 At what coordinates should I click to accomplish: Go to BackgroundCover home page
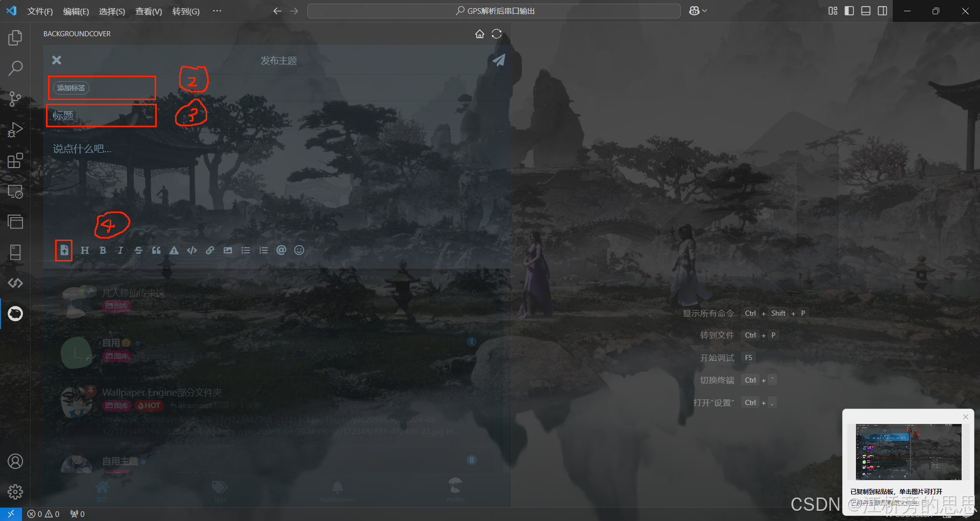tap(480, 34)
